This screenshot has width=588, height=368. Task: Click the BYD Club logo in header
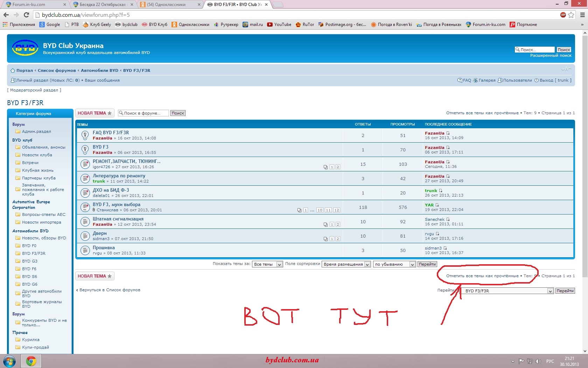point(25,48)
